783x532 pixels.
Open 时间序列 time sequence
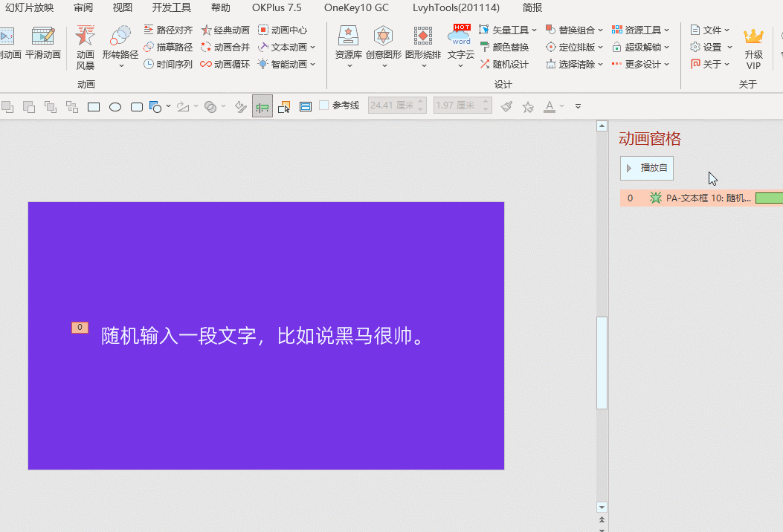168,64
